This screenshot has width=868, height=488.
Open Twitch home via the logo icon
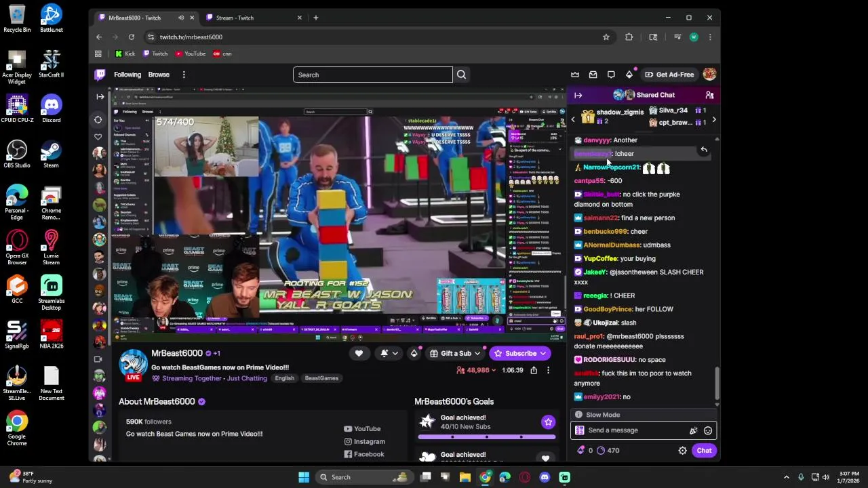(x=100, y=75)
